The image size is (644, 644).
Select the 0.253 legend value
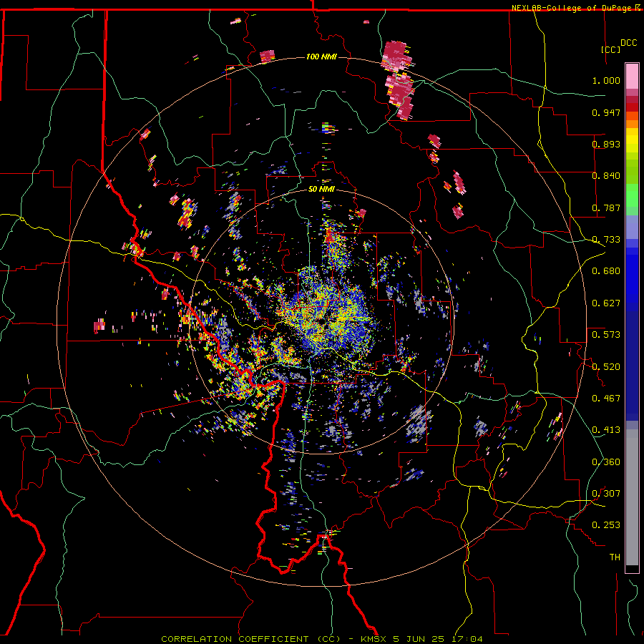(x=606, y=525)
